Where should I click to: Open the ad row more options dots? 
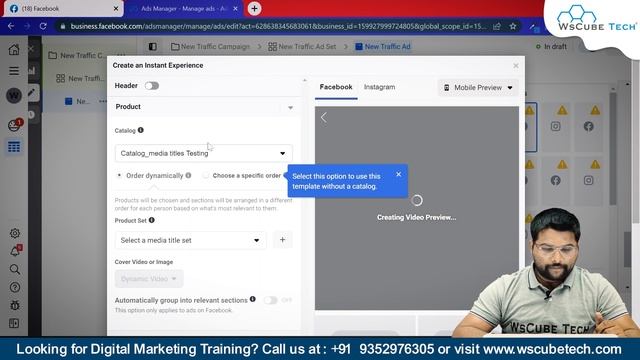point(102,101)
